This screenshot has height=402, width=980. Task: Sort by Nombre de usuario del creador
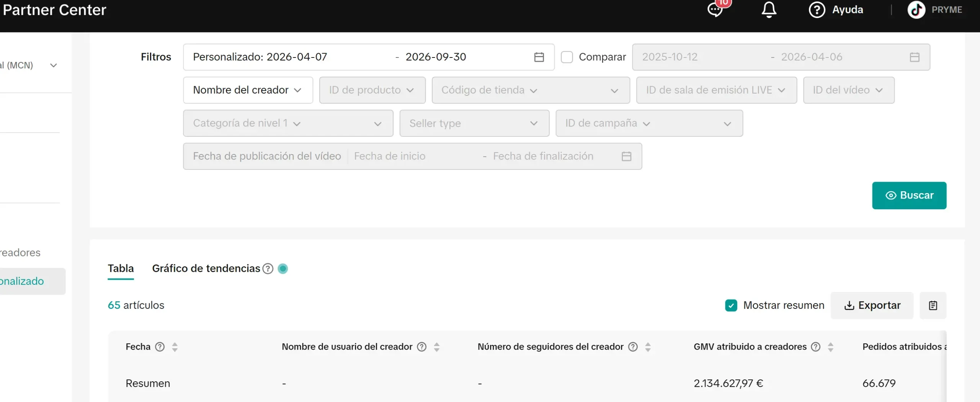tap(436, 347)
